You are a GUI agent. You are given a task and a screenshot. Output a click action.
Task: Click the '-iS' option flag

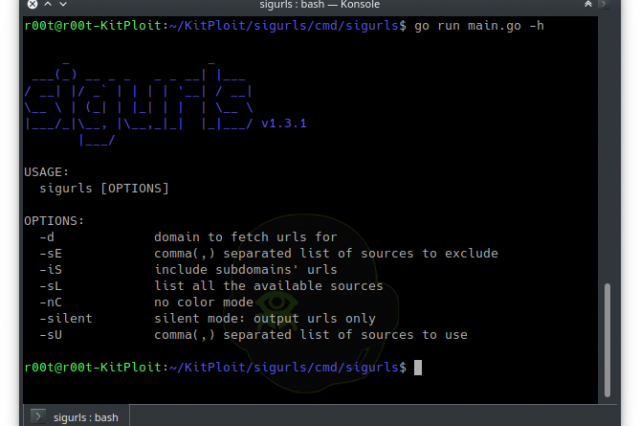click(51, 270)
